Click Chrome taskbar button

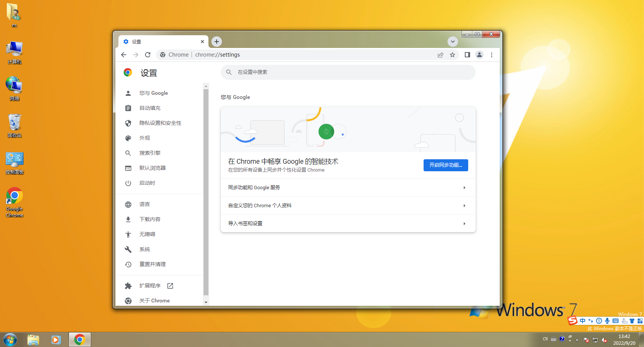pyautogui.click(x=79, y=340)
